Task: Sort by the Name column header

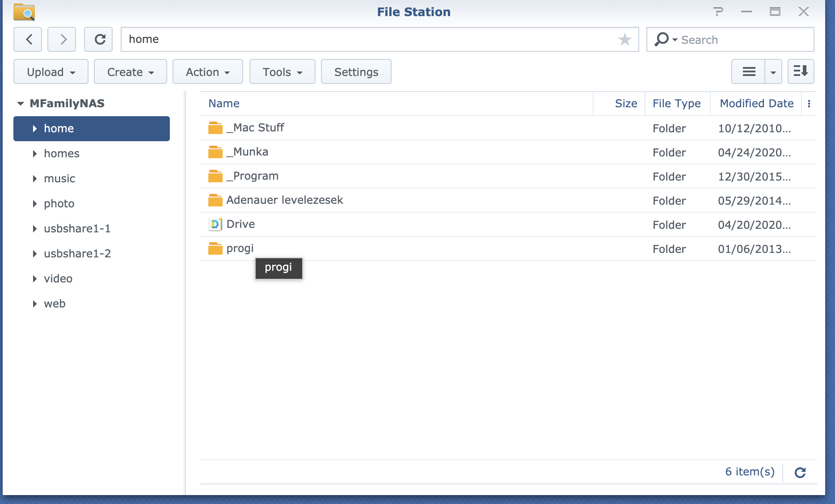Action: coord(396,104)
